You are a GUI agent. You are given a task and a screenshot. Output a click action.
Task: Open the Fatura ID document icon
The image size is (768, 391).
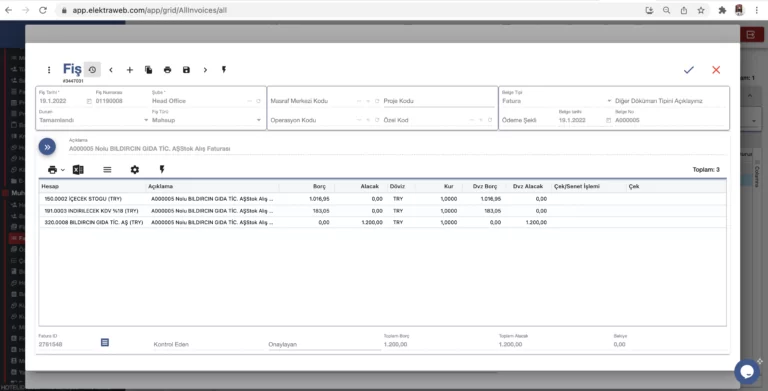105,342
